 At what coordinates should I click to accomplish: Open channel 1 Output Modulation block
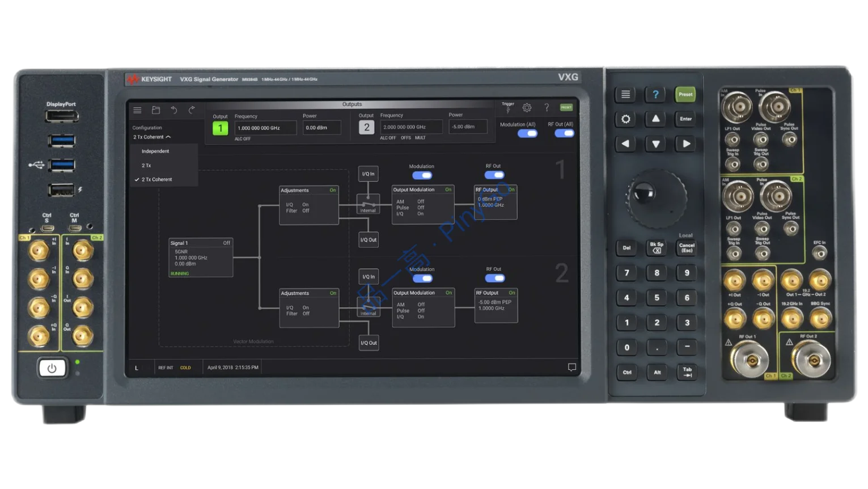click(423, 204)
